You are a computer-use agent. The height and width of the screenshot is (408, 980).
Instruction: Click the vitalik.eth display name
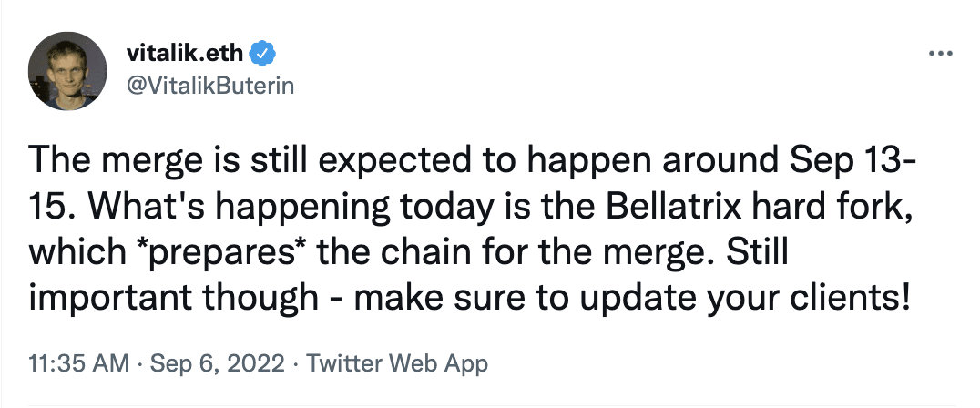(184, 54)
